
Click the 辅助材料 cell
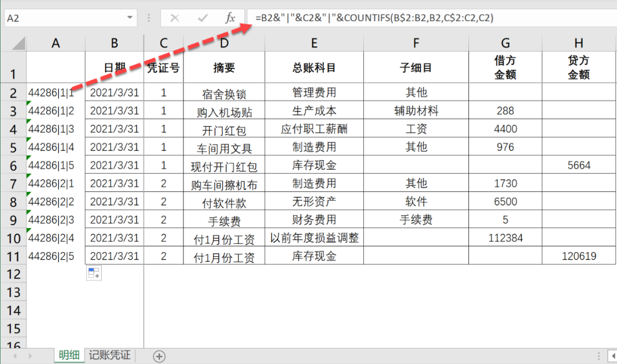pyautogui.click(x=416, y=111)
